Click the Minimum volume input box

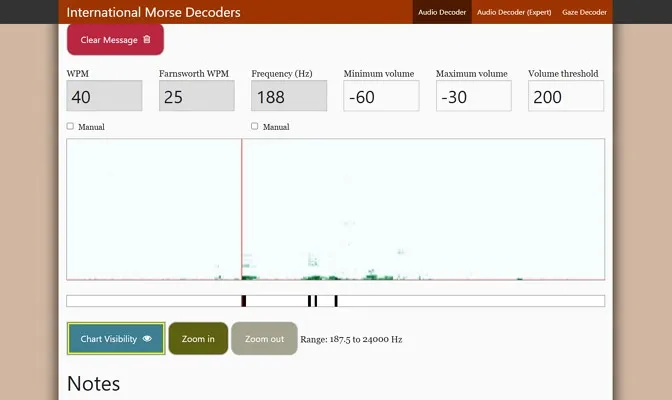(x=381, y=96)
